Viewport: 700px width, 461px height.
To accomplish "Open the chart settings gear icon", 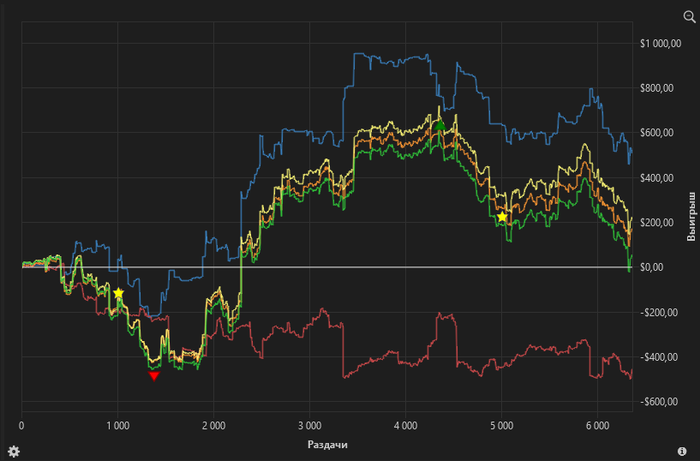I will [13, 451].
